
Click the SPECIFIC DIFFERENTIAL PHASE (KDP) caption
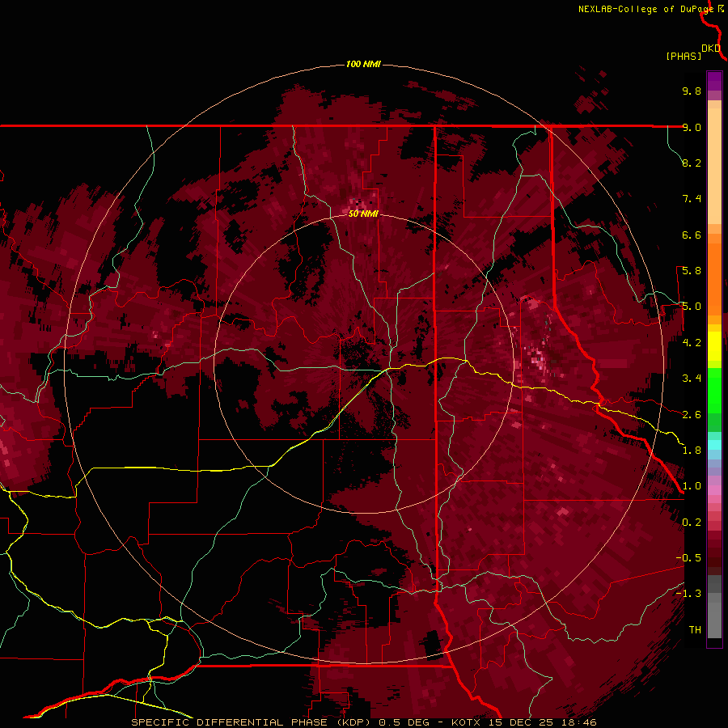253,722
